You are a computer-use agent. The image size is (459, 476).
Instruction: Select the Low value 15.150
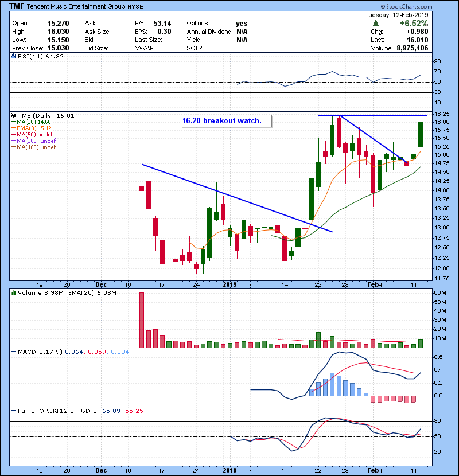59,40
